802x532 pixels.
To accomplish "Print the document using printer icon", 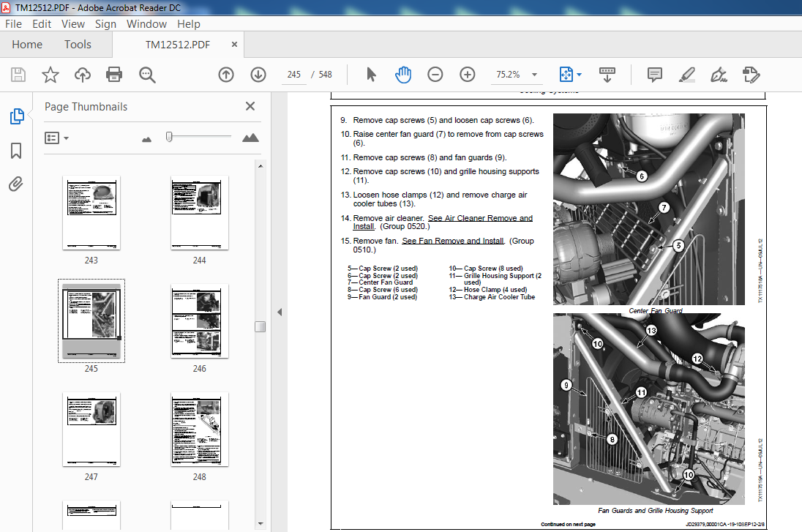I will 114,75.
